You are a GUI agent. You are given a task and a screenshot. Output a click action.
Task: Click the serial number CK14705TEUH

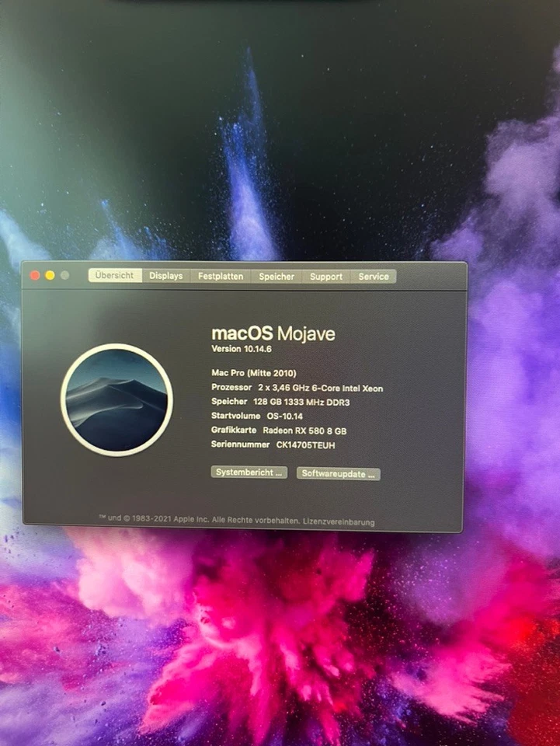click(x=306, y=445)
